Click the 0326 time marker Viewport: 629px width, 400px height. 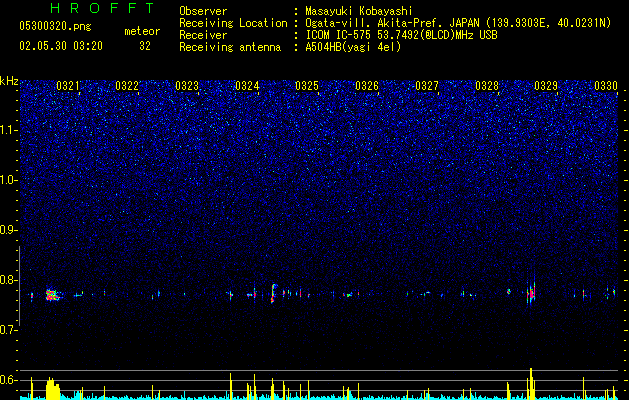367,86
